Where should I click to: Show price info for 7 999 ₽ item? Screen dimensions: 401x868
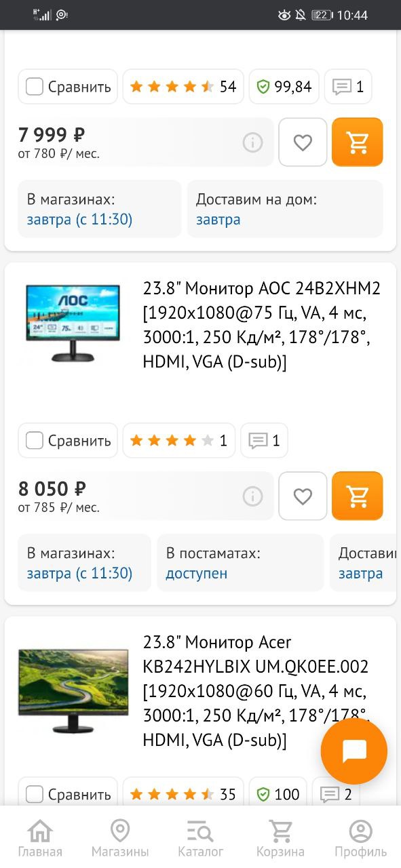[252, 142]
